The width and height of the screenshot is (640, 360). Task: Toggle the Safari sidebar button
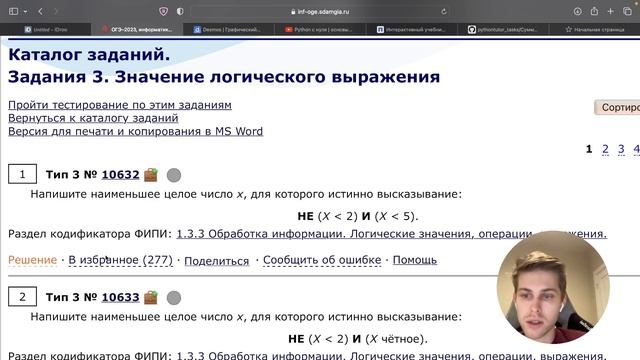pyautogui.click(x=13, y=11)
